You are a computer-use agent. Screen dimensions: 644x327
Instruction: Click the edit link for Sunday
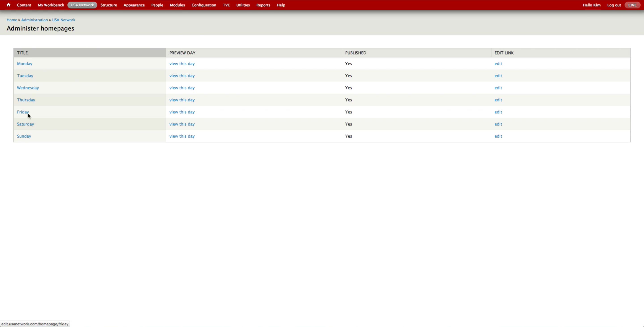click(498, 136)
